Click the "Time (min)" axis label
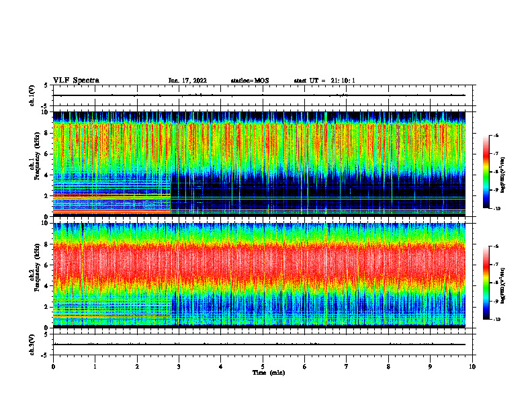This screenshot has height=411, width=532. 269,373
